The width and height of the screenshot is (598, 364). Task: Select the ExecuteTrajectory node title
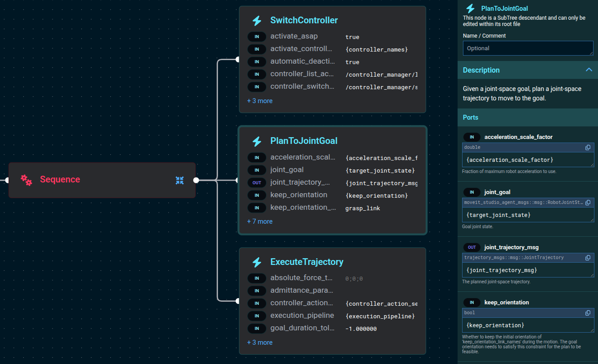[x=306, y=262]
